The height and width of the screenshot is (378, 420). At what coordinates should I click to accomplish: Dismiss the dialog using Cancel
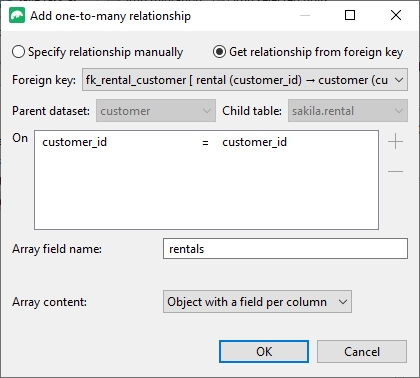362,351
